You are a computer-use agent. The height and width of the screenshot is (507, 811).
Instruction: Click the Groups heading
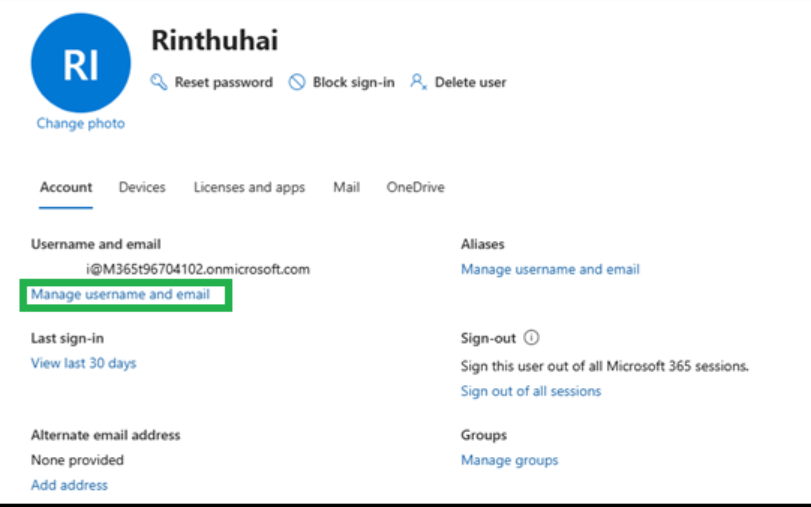point(484,435)
